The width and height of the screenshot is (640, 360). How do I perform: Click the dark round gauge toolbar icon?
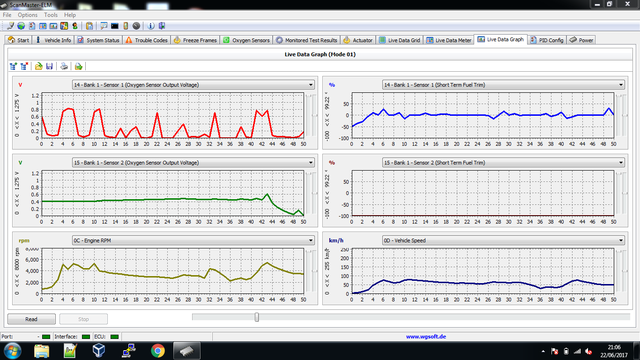click(x=136, y=26)
